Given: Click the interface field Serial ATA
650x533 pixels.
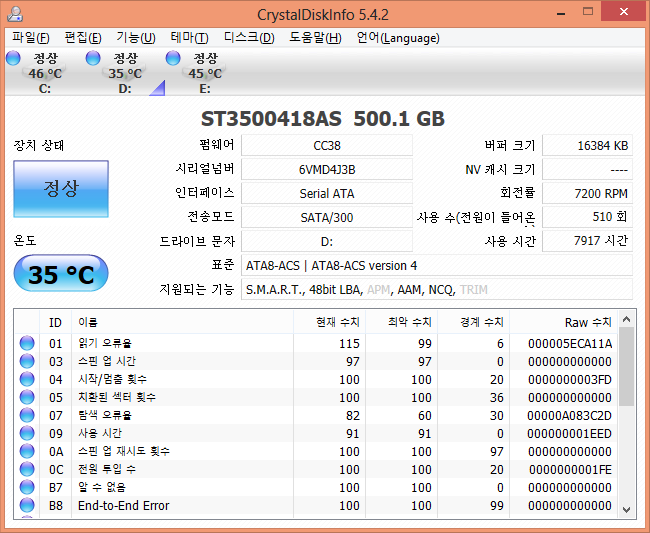Looking at the screenshot, I should click(x=327, y=194).
